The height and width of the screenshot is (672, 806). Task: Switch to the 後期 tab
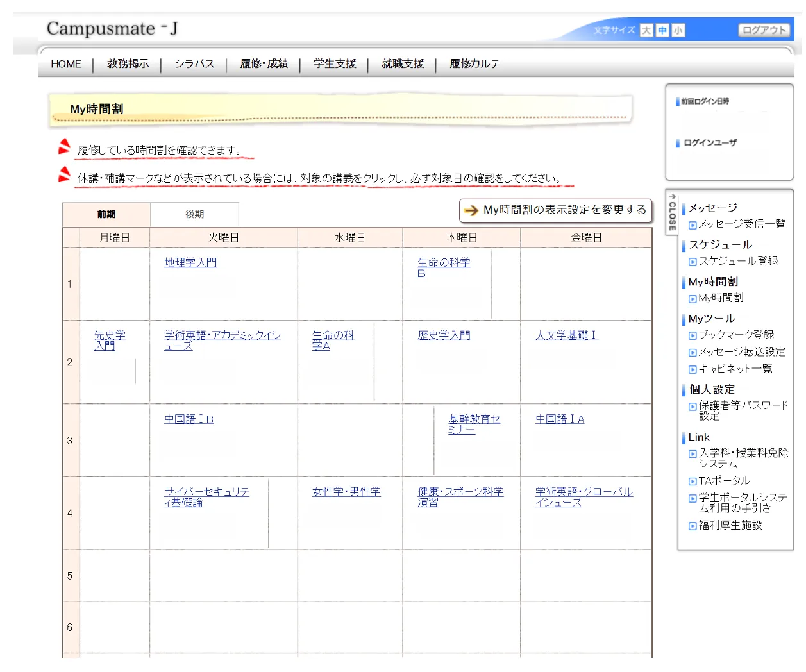(194, 214)
